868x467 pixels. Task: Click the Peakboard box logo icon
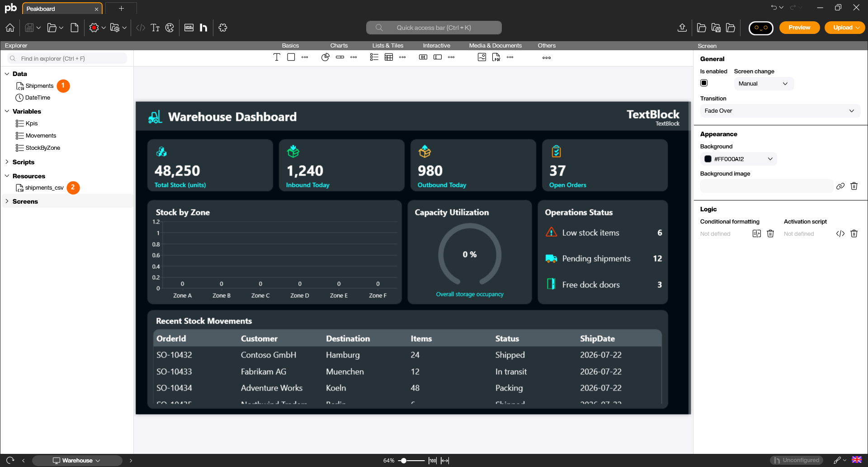[189, 28]
